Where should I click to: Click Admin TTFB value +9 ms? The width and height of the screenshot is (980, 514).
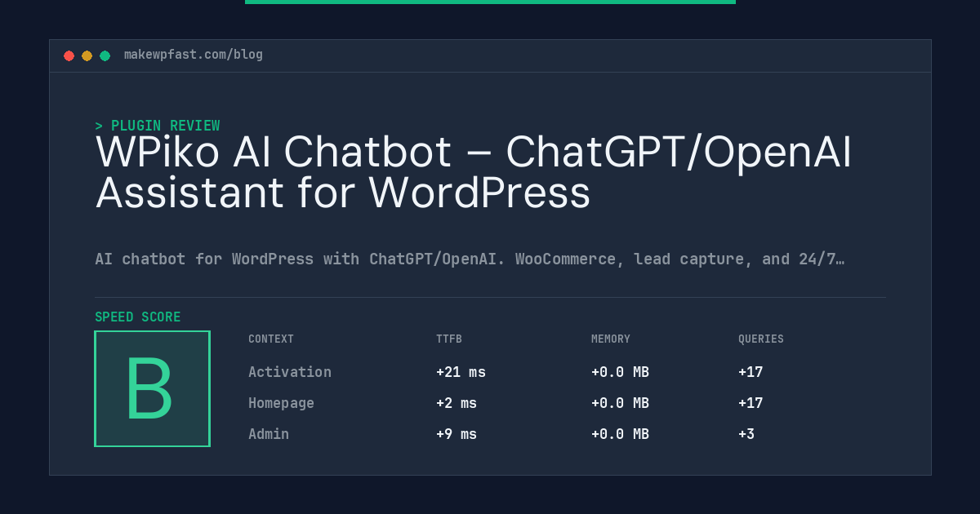click(x=457, y=434)
